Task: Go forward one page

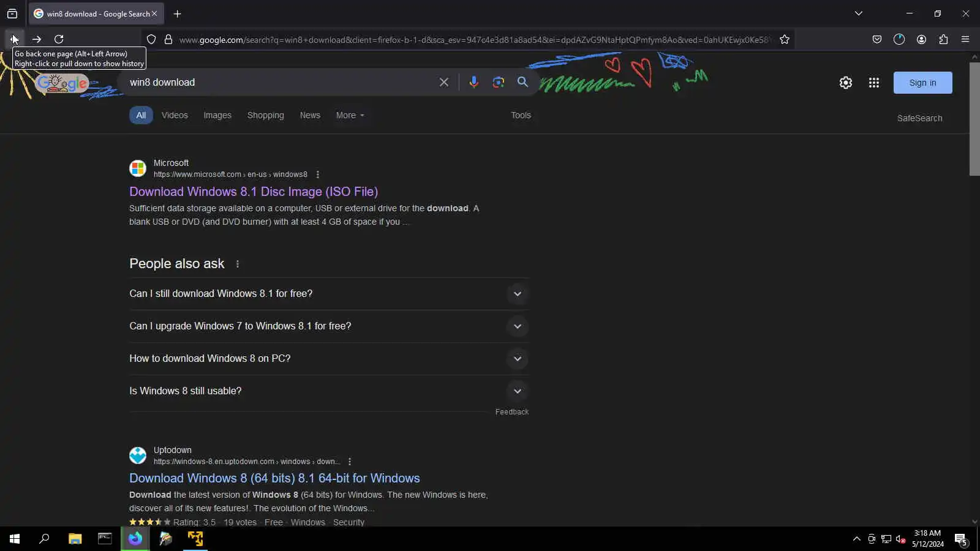Action: (x=37, y=39)
